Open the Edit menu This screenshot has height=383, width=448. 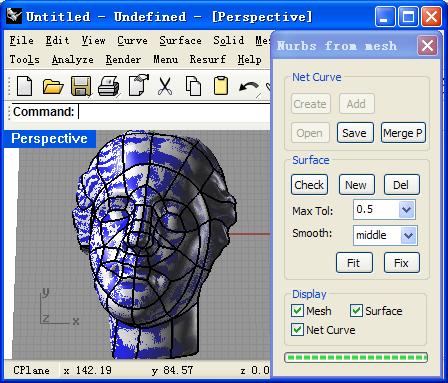[57, 40]
